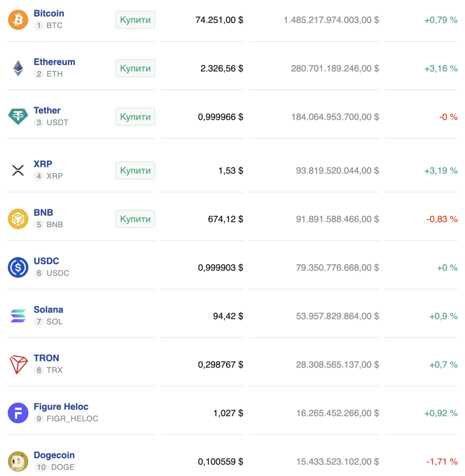Click Ethereum's +3,16 % change value
The image size is (465, 476).
pos(441,68)
